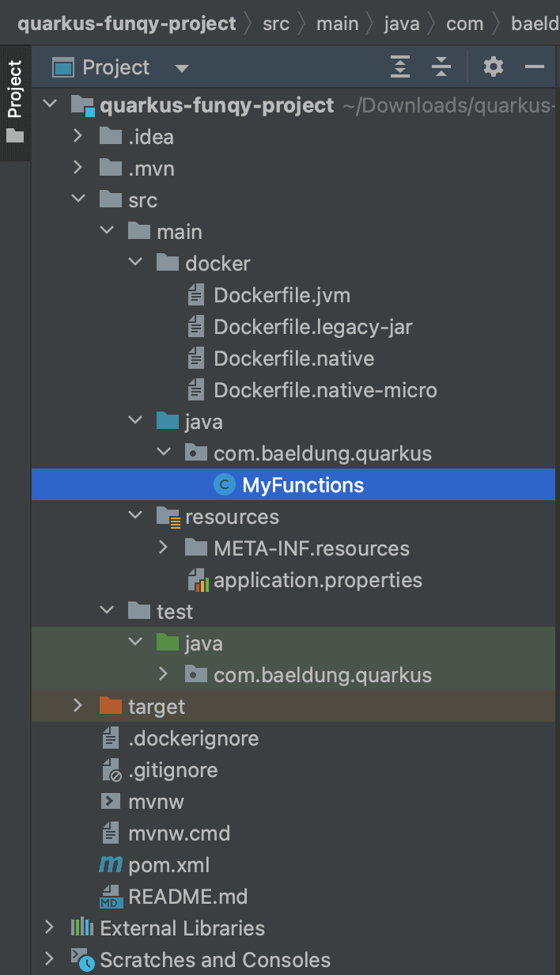Click the Collapse All toolbar icon
560x975 pixels.
(441, 67)
